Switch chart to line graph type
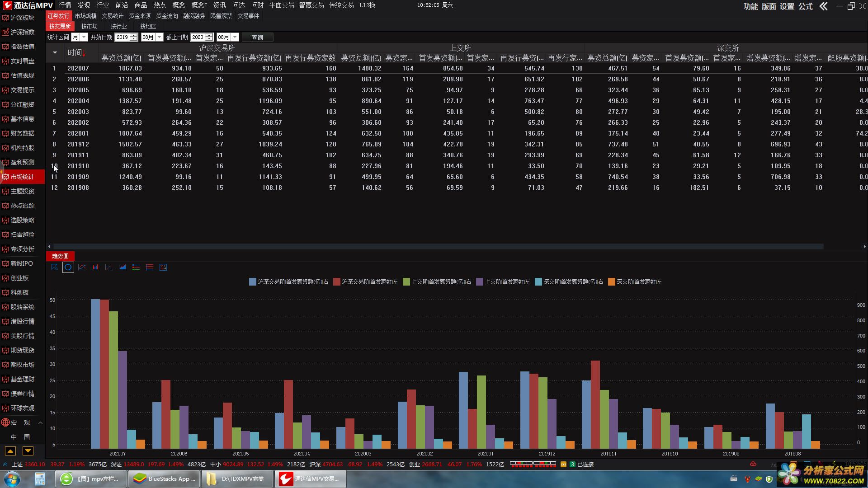868x488 pixels. (82, 267)
